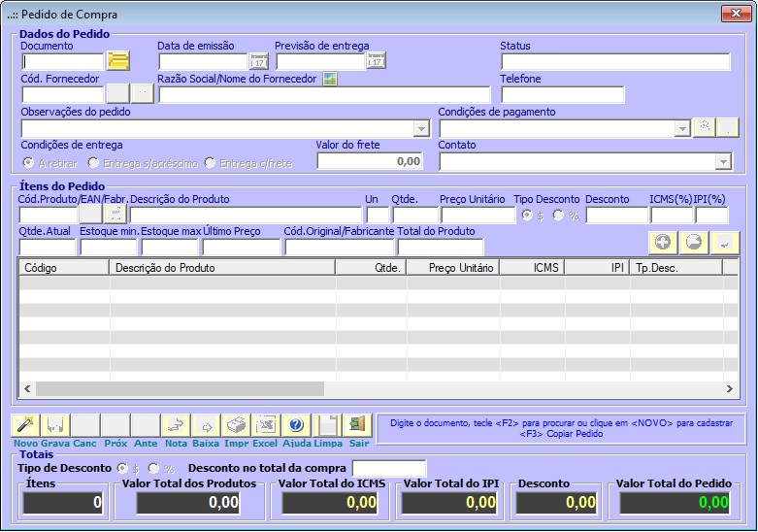Click the image icon beside Razão Social
This screenshot has width=758, height=532.
[x=330, y=79]
